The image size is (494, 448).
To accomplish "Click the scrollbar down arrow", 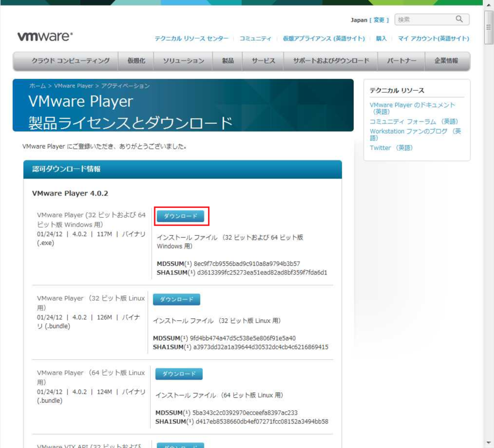I will pyautogui.click(x=488, y=442).
